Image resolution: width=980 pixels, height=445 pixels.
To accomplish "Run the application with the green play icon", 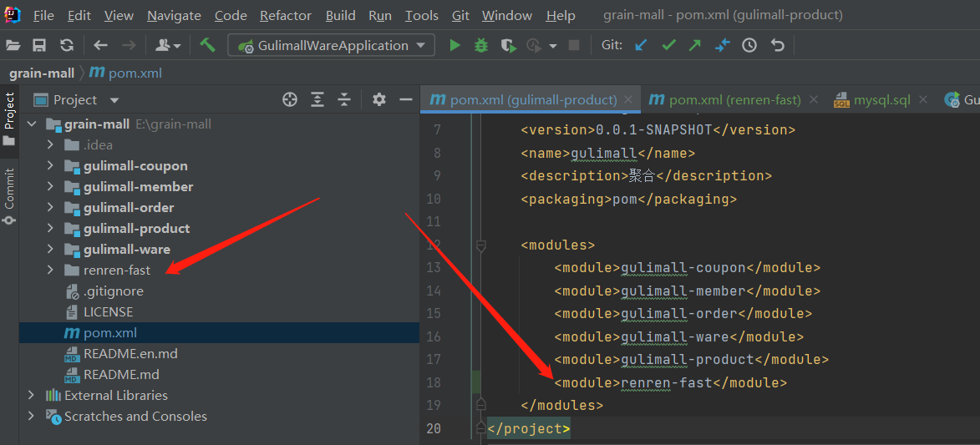I will coord(455,46).
